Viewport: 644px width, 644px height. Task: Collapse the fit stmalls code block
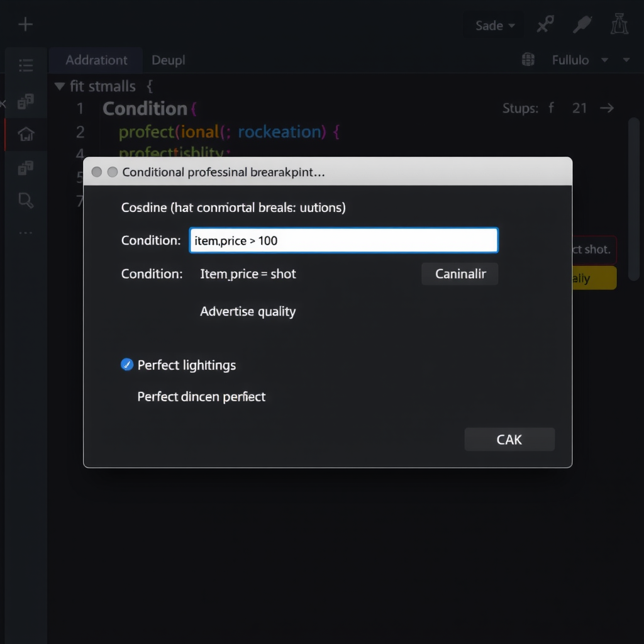(58, 86)
